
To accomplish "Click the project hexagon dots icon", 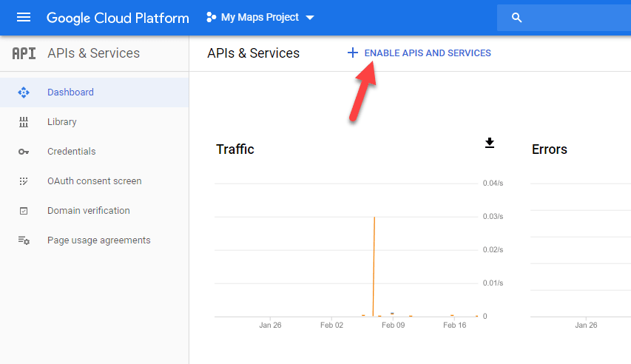I will (x=212, y=17).
